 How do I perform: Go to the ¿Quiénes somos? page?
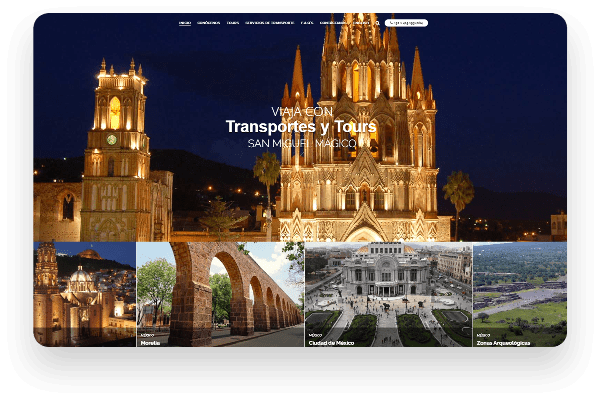tap(208, 21)
